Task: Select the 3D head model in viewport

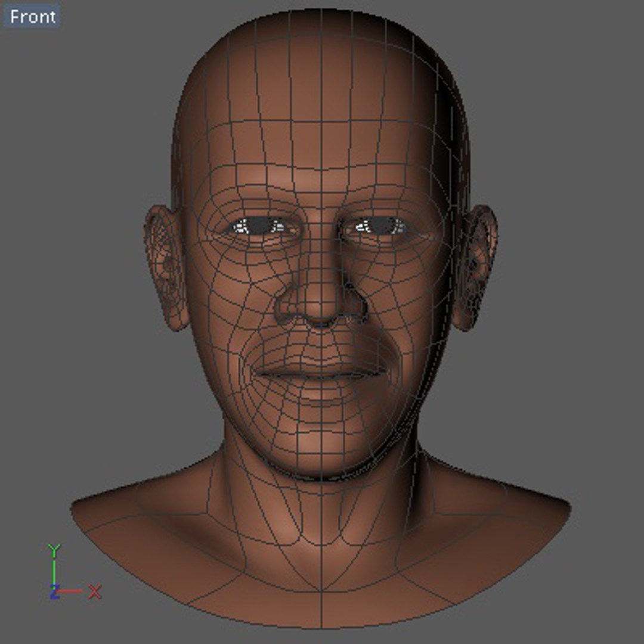Action: click(x=320, y=318)
